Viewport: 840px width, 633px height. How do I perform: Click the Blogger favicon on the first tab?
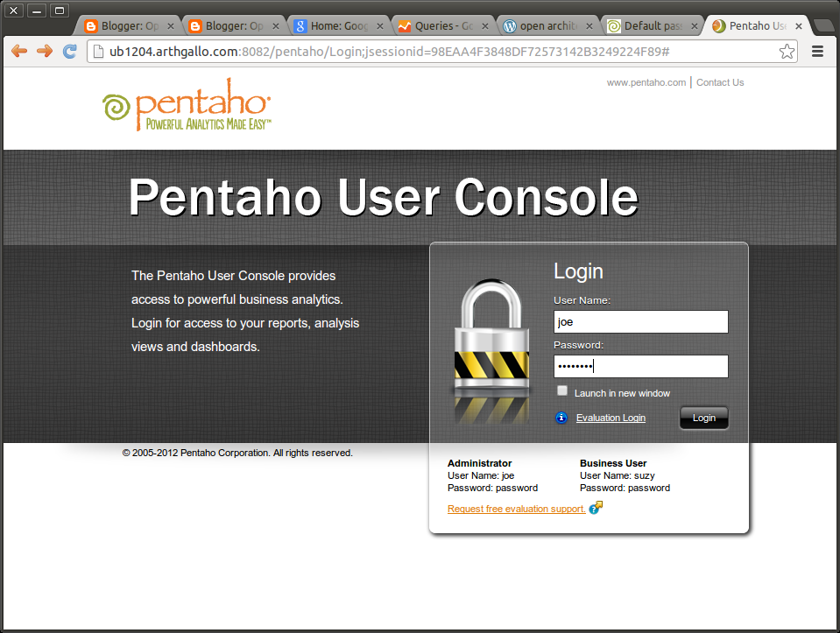coord(90,25)
